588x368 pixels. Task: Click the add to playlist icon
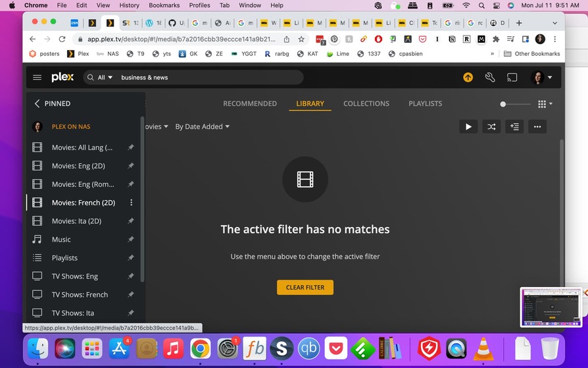pyautogui.click(x=514, y=127)
